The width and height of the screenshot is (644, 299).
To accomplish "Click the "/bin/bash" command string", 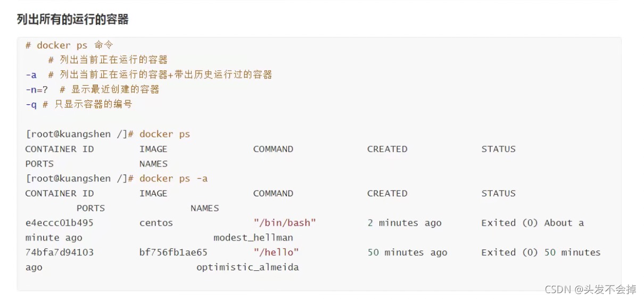I will point(285,223).
